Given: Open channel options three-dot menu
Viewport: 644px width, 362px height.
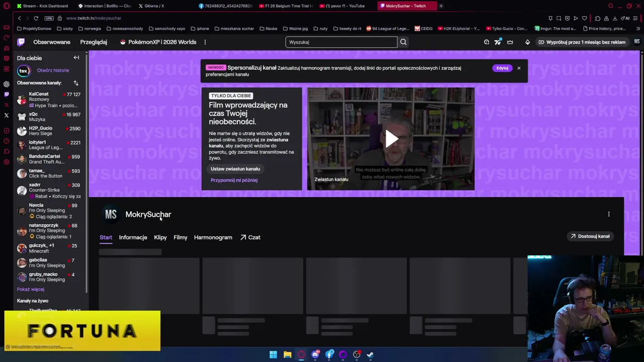Looking at the screenshot, I should (609, 214).
